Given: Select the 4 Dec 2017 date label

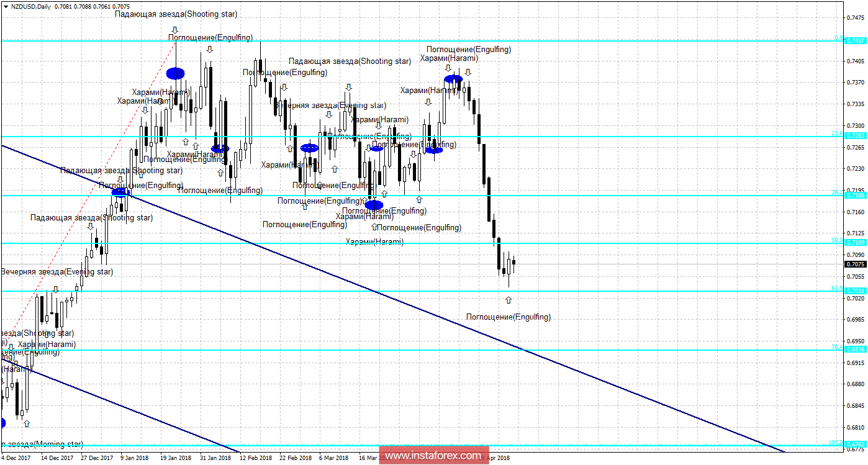Looking at the screenshot, I should coord(16,458).
